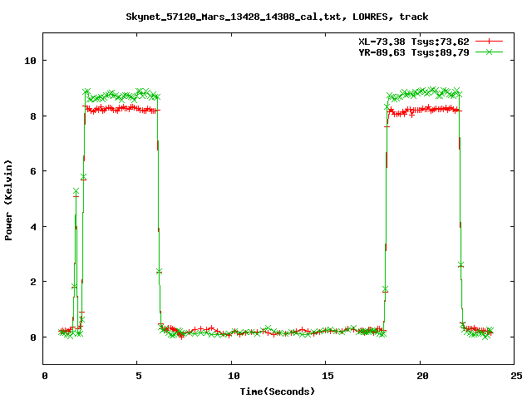Click the x-axis tick label '25'
Image resolution: width=532 pixels, height=399 pixels.
point(516,376)
